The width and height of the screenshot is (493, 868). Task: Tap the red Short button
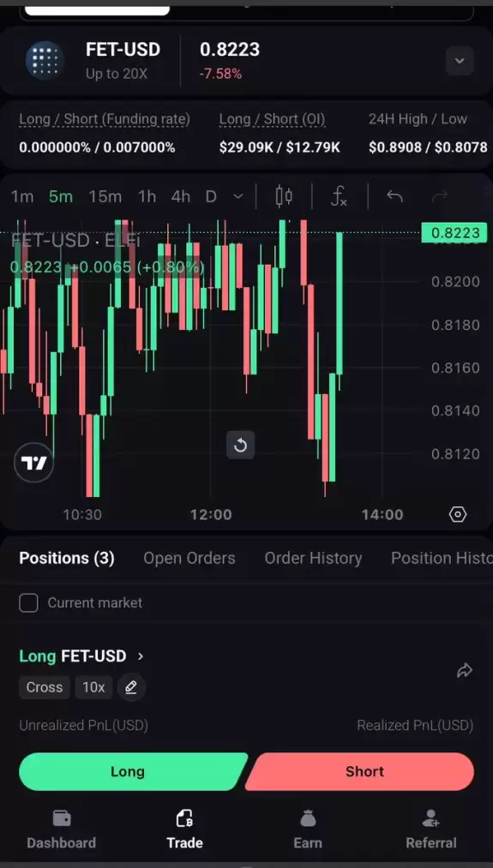[361, 772]
